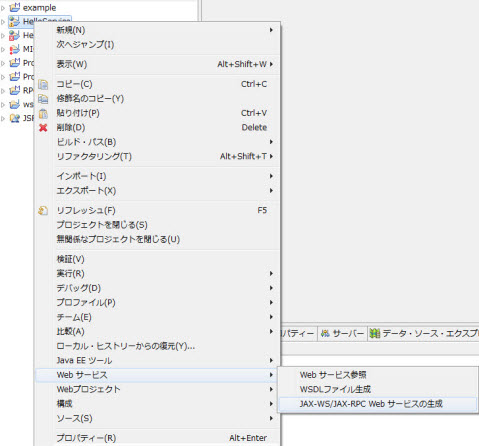Viewport: 479px width, 446px height.
Task: Open デバッグ(D) submenu
Action: [157, 288]
